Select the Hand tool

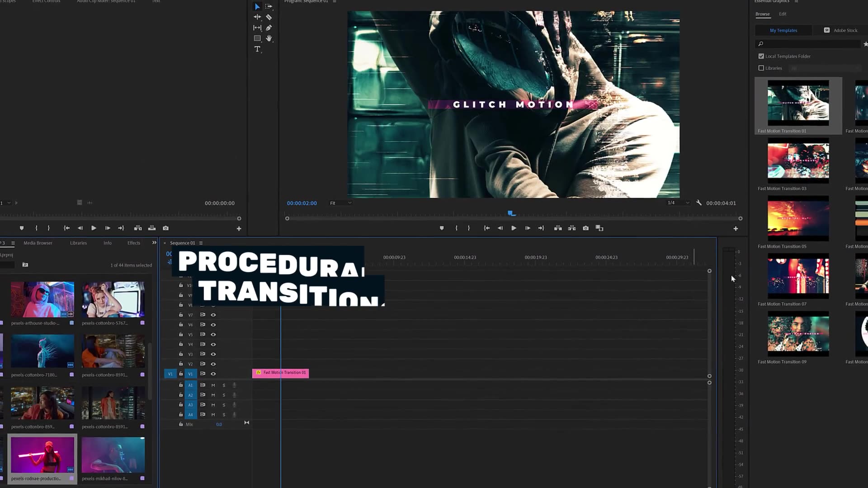(269, 38)
